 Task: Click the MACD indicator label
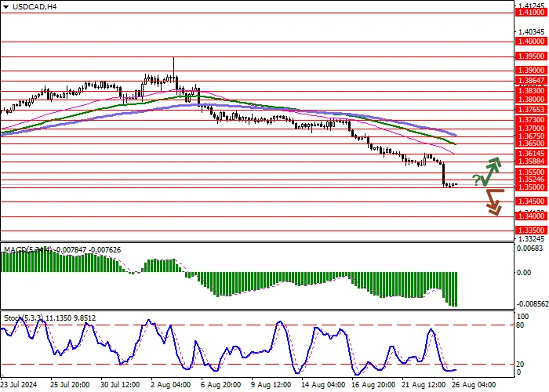(62, 250)
